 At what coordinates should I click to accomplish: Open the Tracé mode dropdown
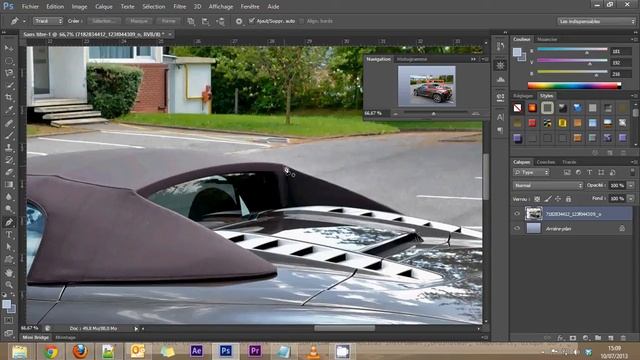click(48, 21)
